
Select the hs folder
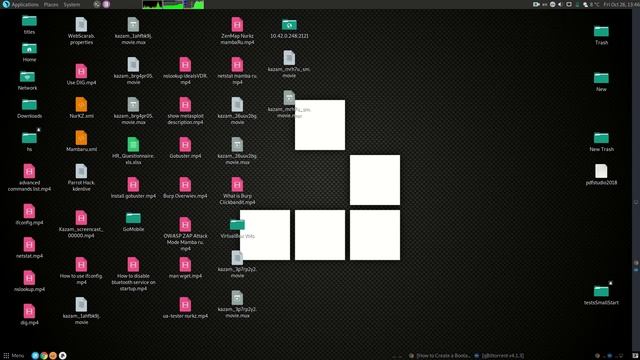[29, 142]
